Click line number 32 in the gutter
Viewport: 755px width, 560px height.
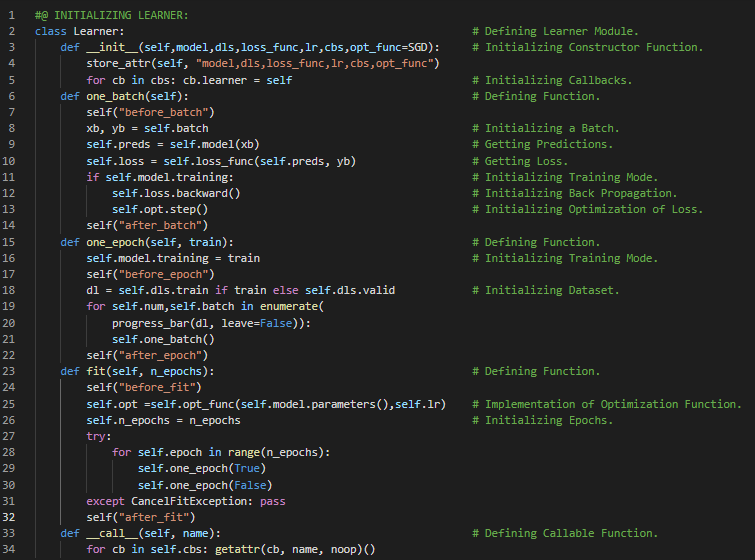10,517
